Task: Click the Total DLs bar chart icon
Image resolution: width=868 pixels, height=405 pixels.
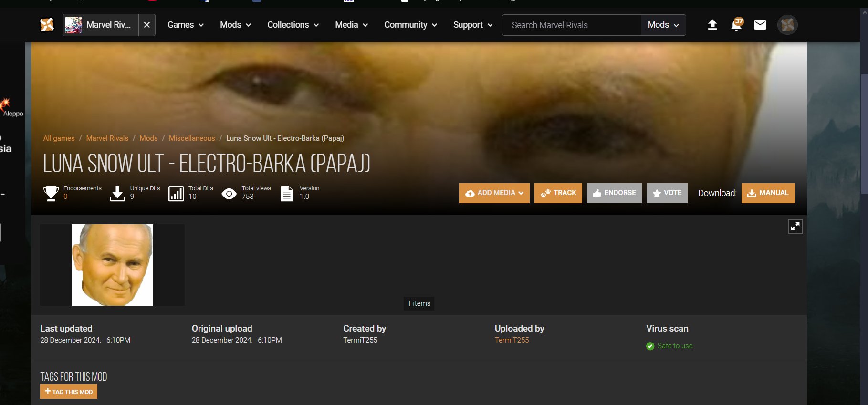Action: click(x=176, y=194)
